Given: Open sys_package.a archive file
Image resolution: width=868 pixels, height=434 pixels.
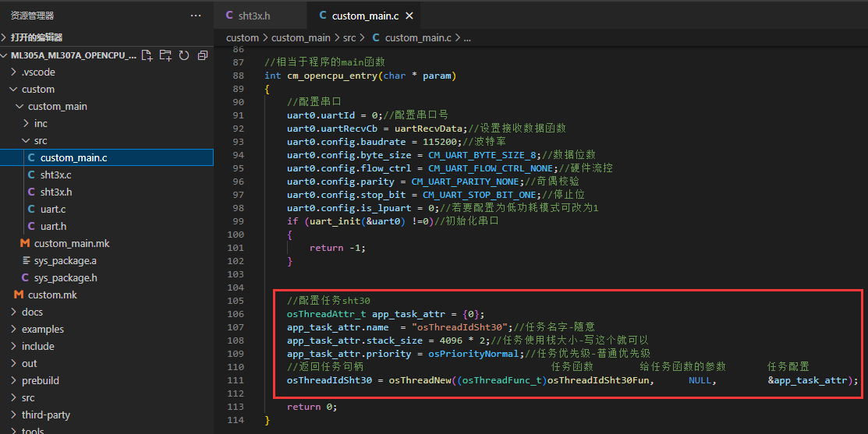Looking at the screenshot, I should [x=65, y=260].
